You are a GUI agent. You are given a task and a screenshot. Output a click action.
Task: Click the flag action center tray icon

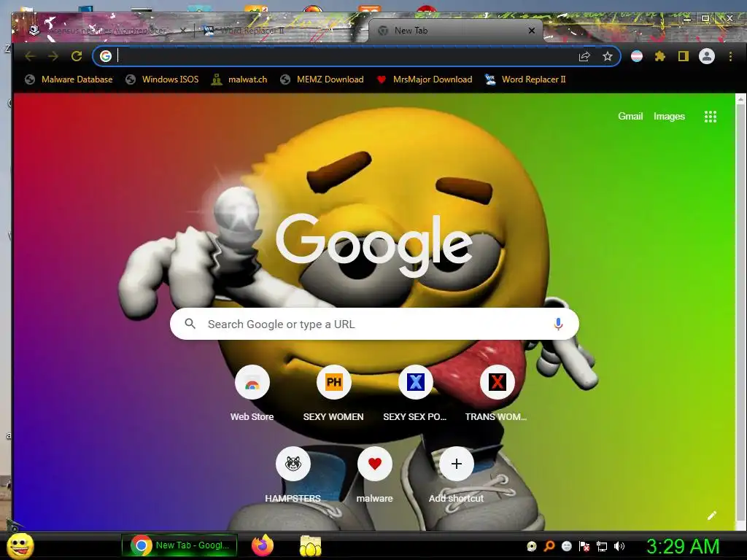(584, 546)
